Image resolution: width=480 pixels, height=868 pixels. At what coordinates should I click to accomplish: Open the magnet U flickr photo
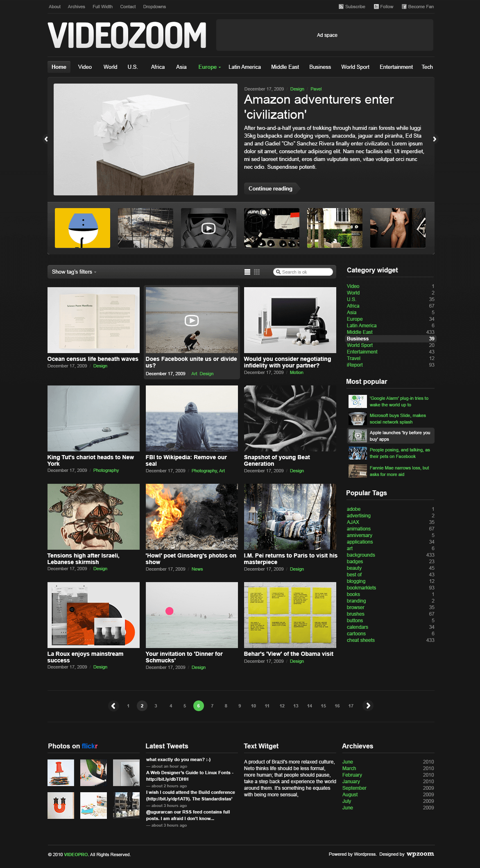point(61,806)
